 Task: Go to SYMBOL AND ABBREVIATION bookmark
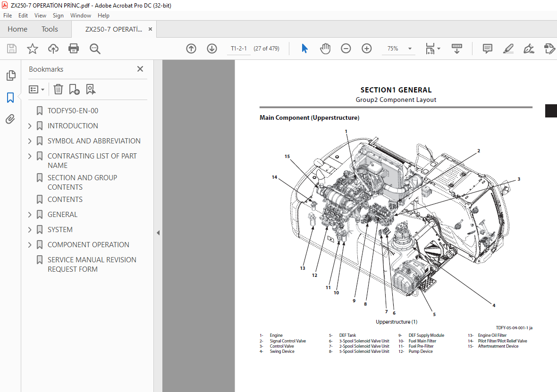(94, 141)
